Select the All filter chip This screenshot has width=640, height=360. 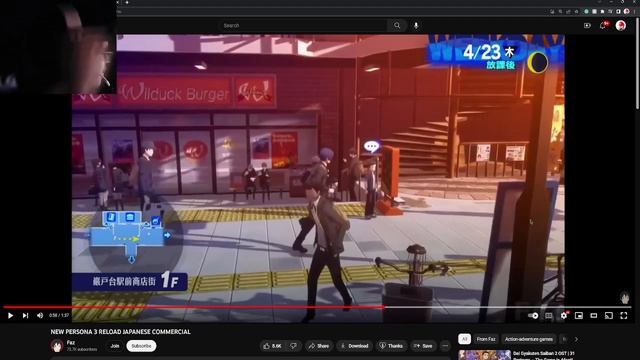[x=464, y=339]
